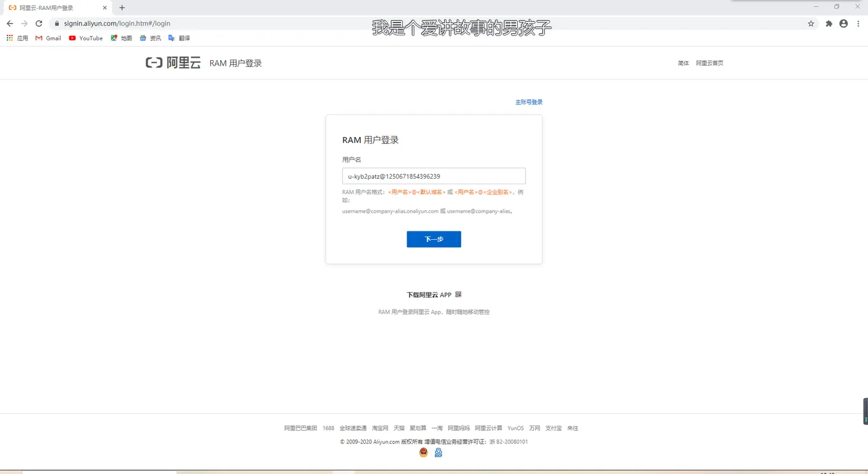Open the Extensions puzzle icon
This screenshot has width=868, height=474.
click(829, 24)
